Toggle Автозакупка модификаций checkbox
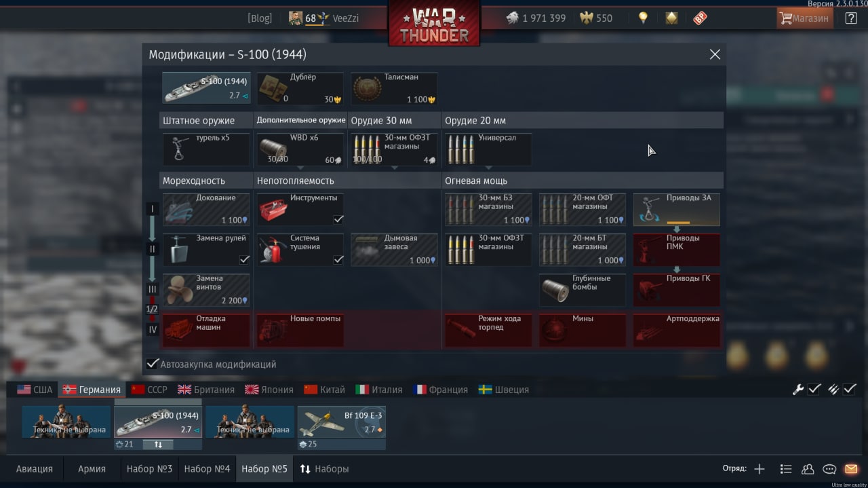The width and height of the screenshot is (868, 488). [153, 364]
